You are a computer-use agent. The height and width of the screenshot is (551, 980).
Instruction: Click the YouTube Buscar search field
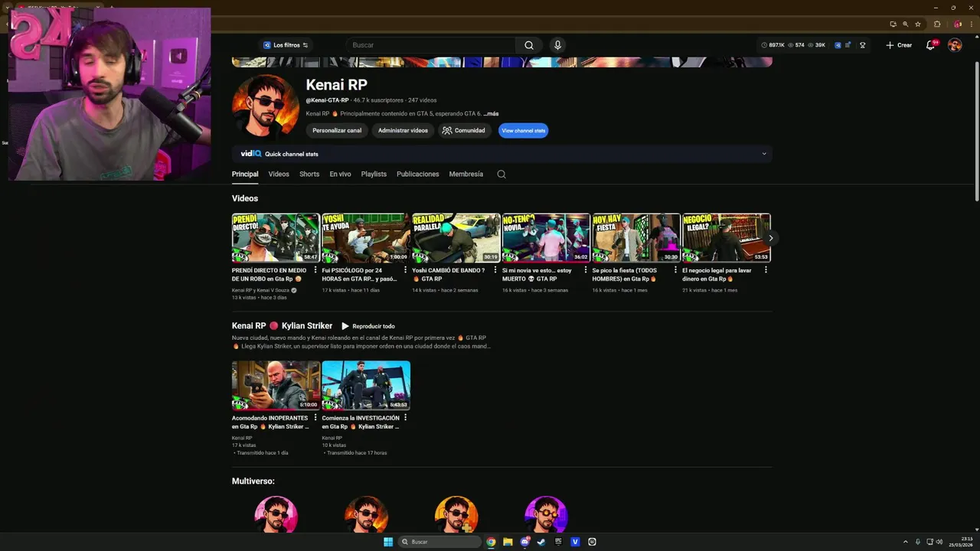[431, 45]
